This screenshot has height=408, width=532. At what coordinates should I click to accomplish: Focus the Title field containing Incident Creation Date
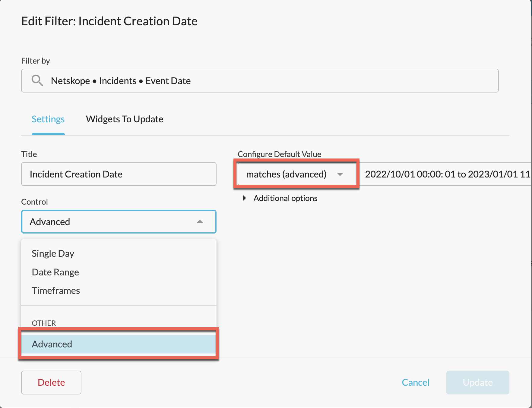pos(119,174)
